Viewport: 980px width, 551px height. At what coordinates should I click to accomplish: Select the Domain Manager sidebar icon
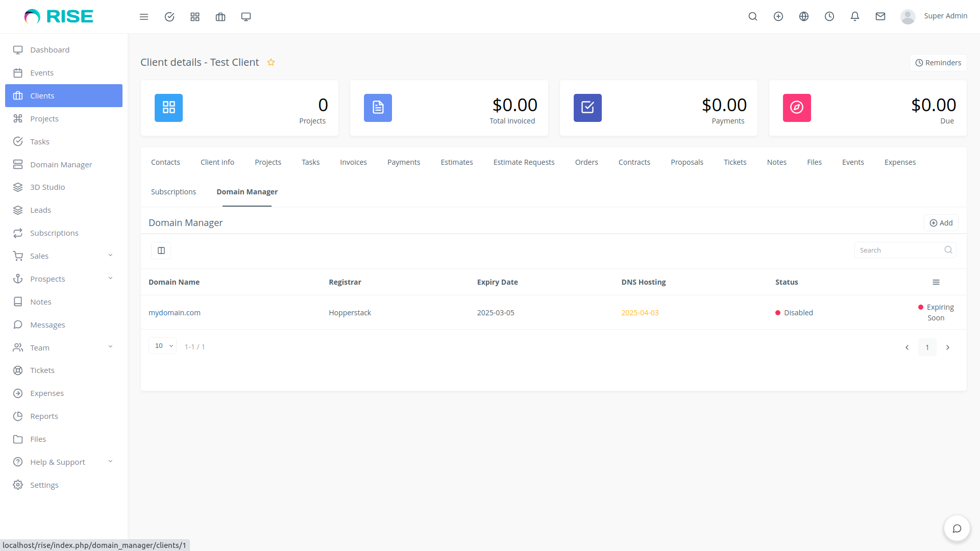point(18,164)
